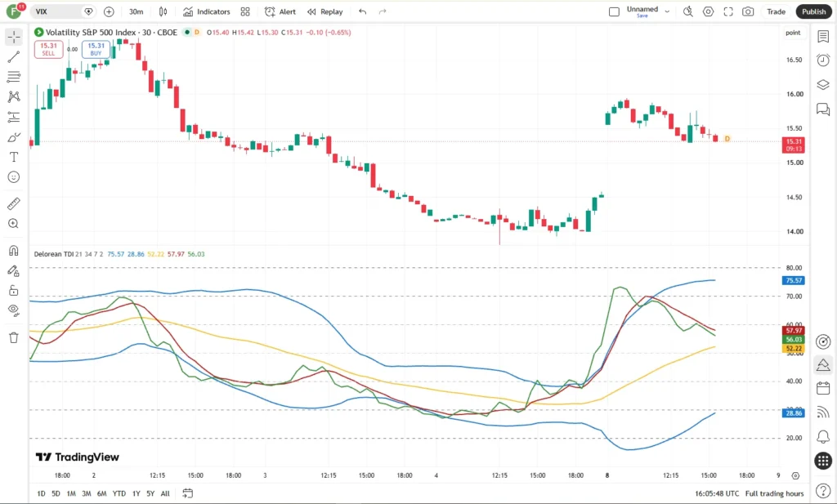Select the 6M time range
Viewport: 837px width, 504px height.
pyautogui.click(x=102, y=493)
